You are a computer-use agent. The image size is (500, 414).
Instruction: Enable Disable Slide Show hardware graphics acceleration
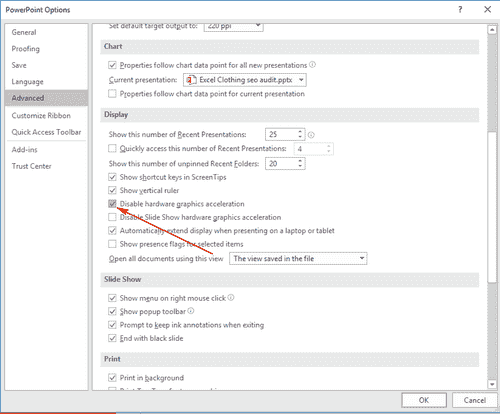pyautogui.click(x=112, y=217)
